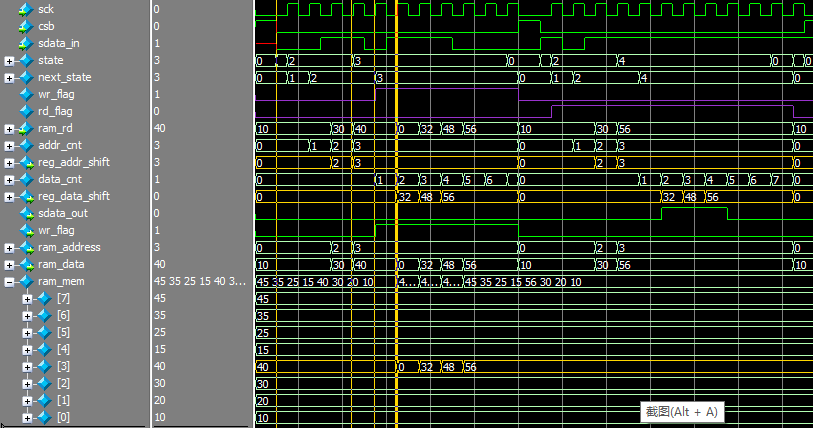Click the ram_mem [6] element icon
813x428 pixels.
[x=45, y=316]
